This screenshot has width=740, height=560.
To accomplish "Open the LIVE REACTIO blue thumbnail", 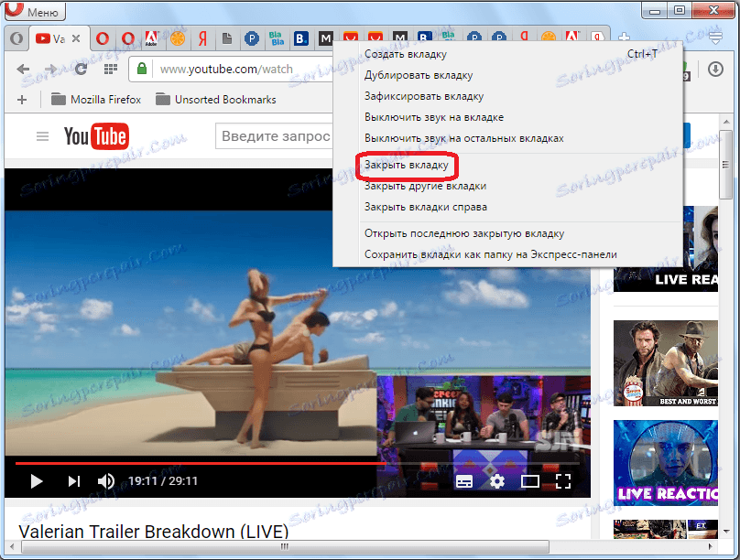I will click(x=666, y=463).
